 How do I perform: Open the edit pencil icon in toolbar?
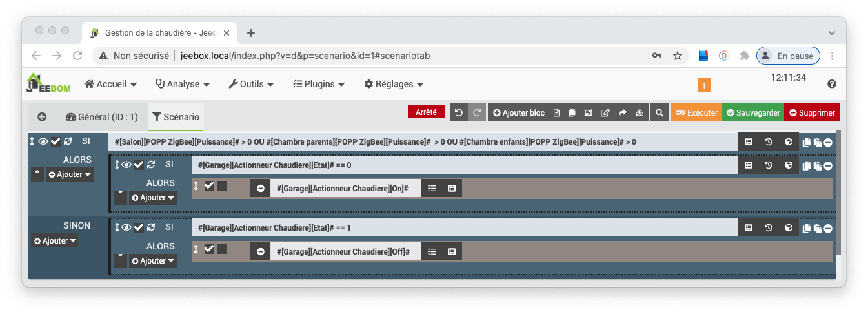(605, 112)
